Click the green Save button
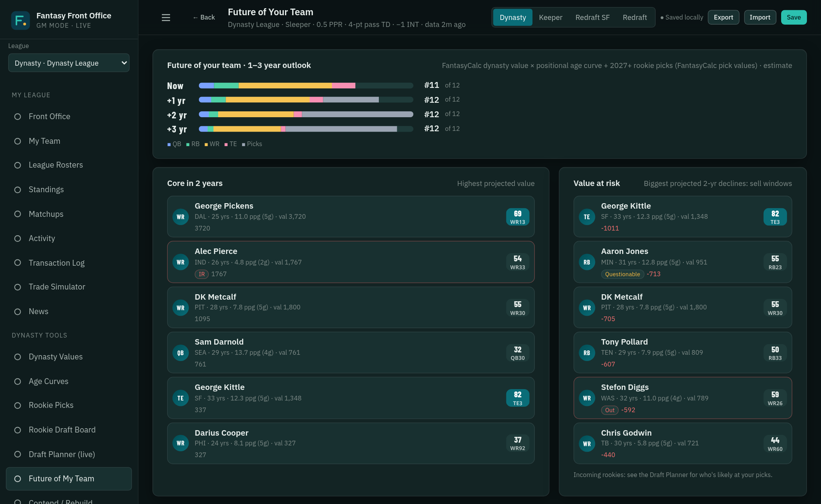Image resolution: width=821 pixels, height=504 pixels. click(x=794, y=17)
